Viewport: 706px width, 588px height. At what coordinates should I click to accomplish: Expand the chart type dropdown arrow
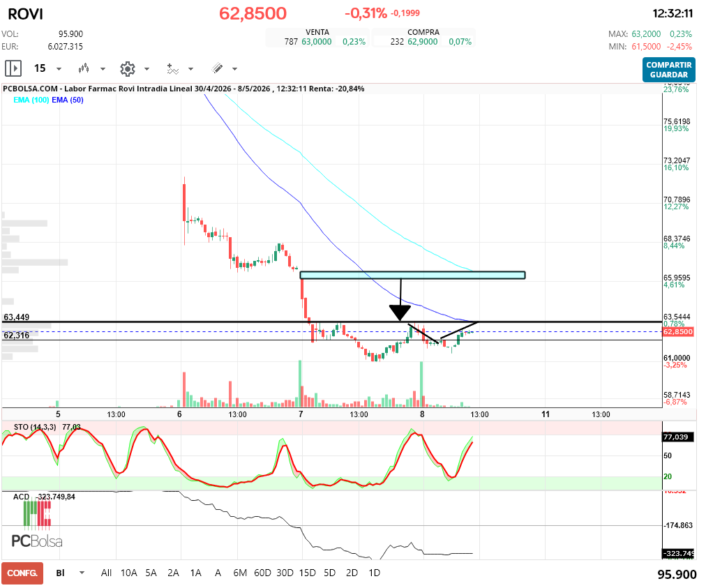pyautogui.click(x=103, y=69)
